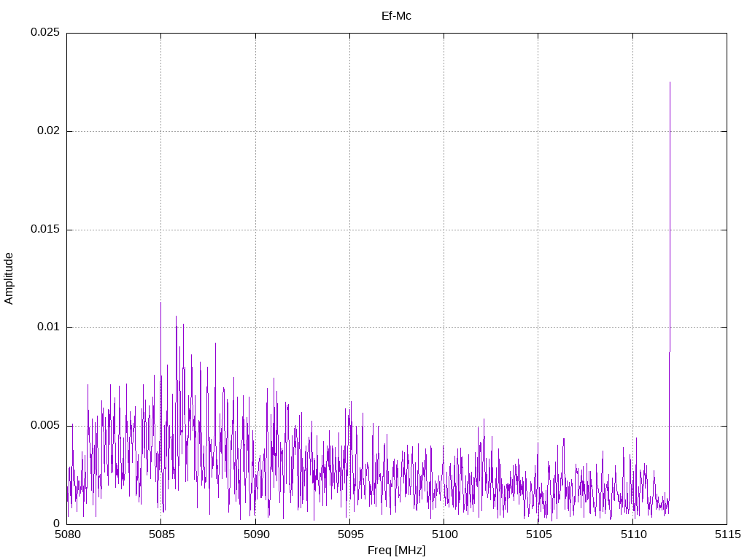Image resolution: width=747 pixels, height=560 pixels.
Task: Click the top of the tallest spike near 5112 MHz
Action: tap(670, 82)
